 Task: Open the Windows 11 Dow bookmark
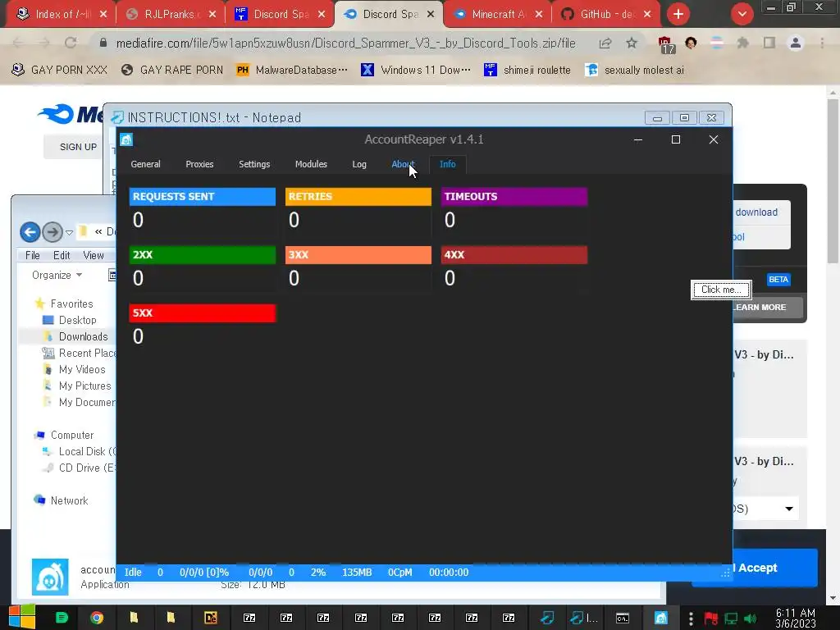coord(416,70)
